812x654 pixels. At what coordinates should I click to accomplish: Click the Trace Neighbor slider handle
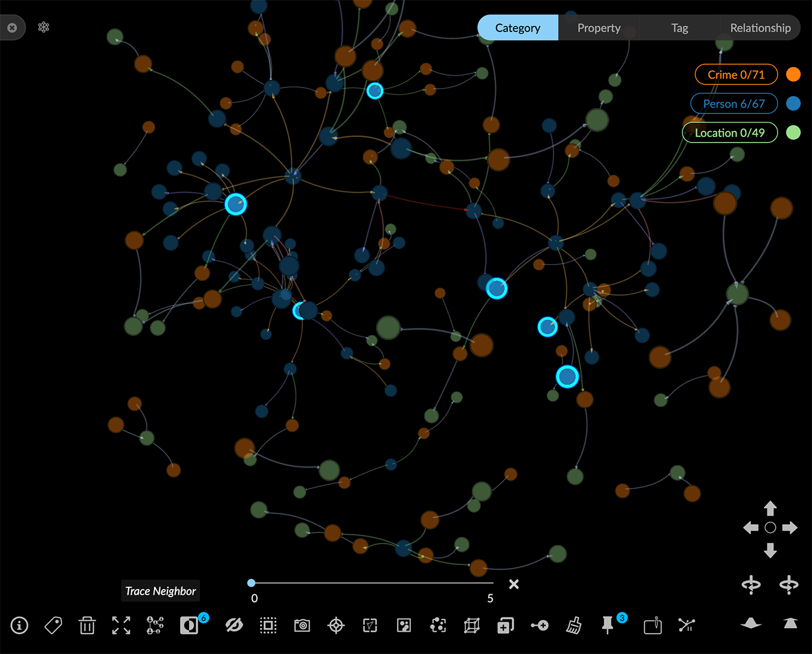point(251,583)
